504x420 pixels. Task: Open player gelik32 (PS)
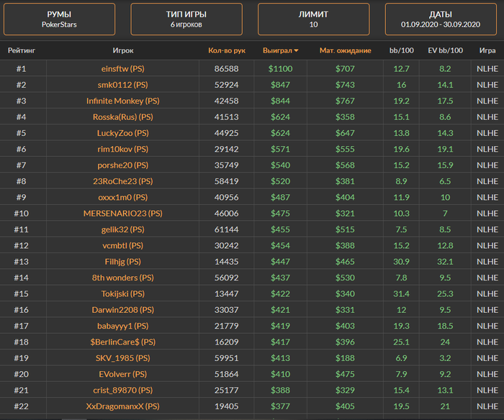pyautogui.click(x=123, y=229)
